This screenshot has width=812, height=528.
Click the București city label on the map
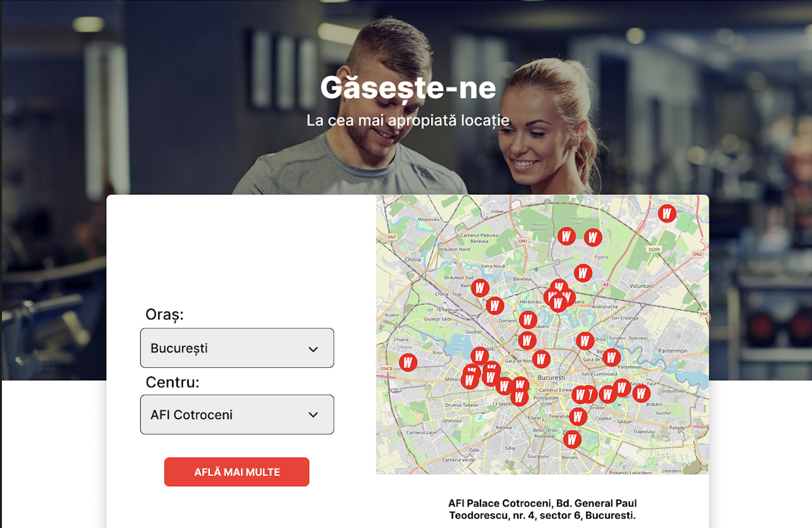(x=551, y=378)
